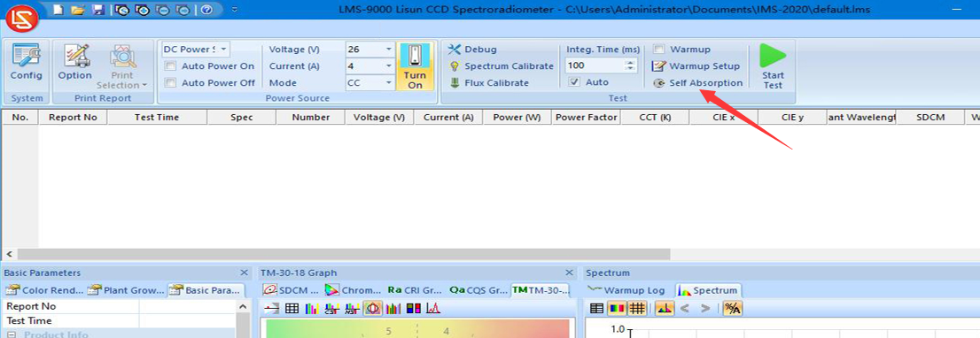Switch to the SDCM graph tab
This screenshot has height=338, width=980.
click(x=291, y=290)
